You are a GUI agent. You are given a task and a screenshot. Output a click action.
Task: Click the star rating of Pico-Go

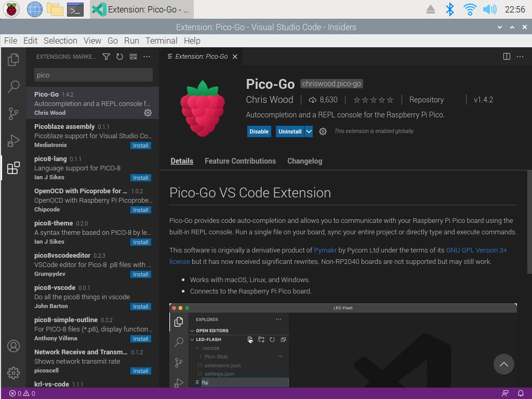[373, 100]
